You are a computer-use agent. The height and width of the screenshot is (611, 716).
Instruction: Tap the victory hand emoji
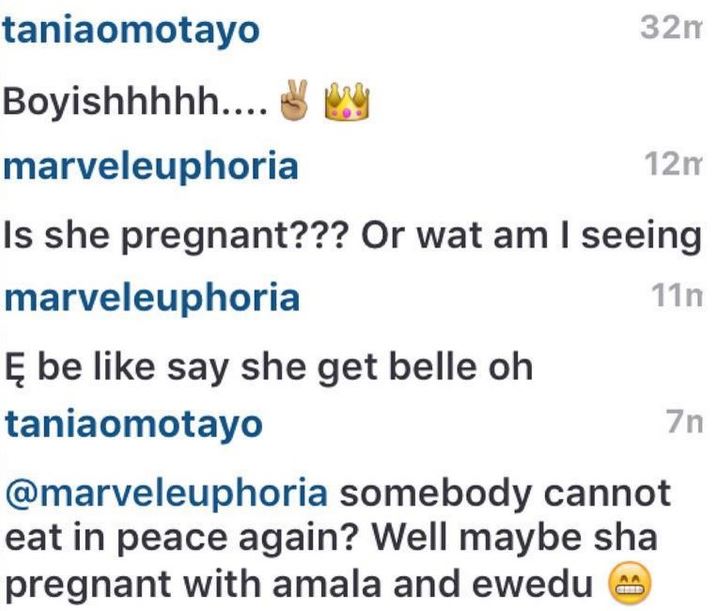(294, 100)
